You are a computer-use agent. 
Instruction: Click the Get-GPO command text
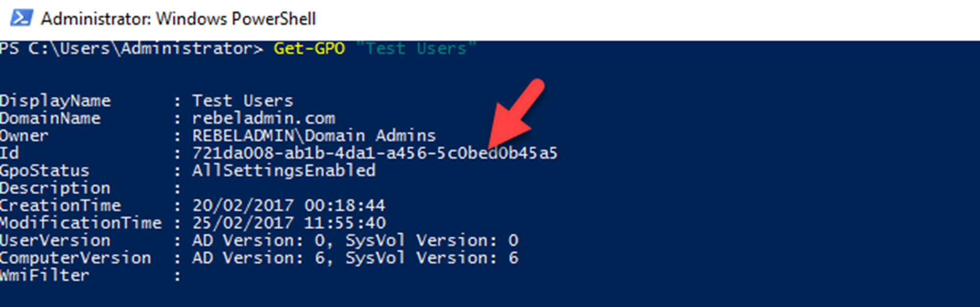tap(309, 48)
